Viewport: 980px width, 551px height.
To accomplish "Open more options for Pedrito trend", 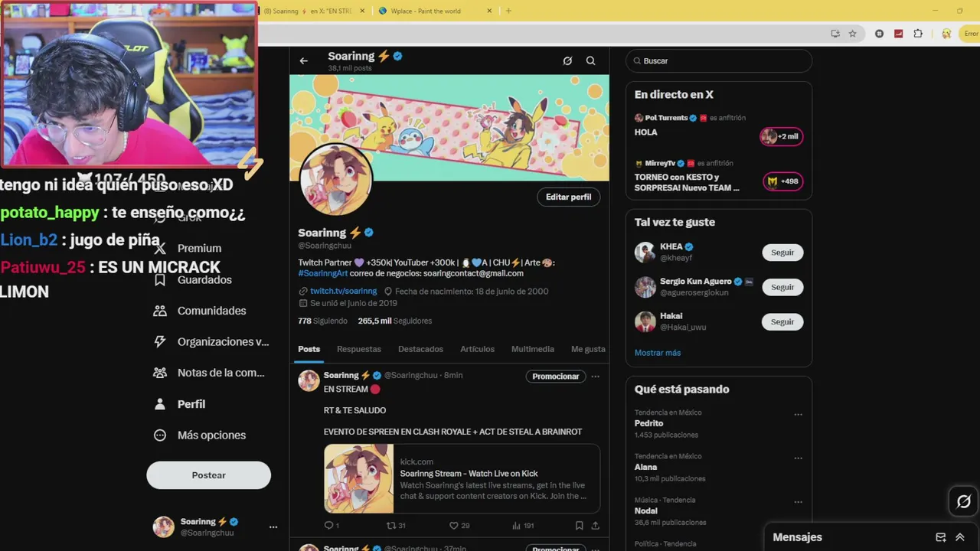I will click(x=798, y=415).
